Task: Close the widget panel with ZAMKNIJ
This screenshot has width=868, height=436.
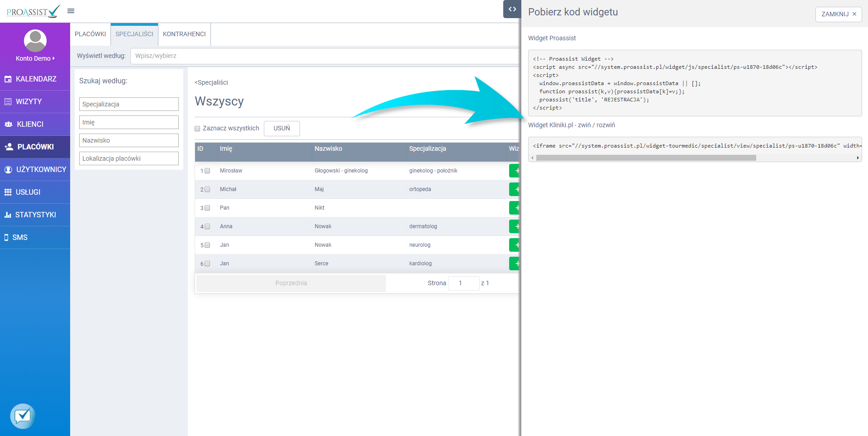Action: pos(838,14)
